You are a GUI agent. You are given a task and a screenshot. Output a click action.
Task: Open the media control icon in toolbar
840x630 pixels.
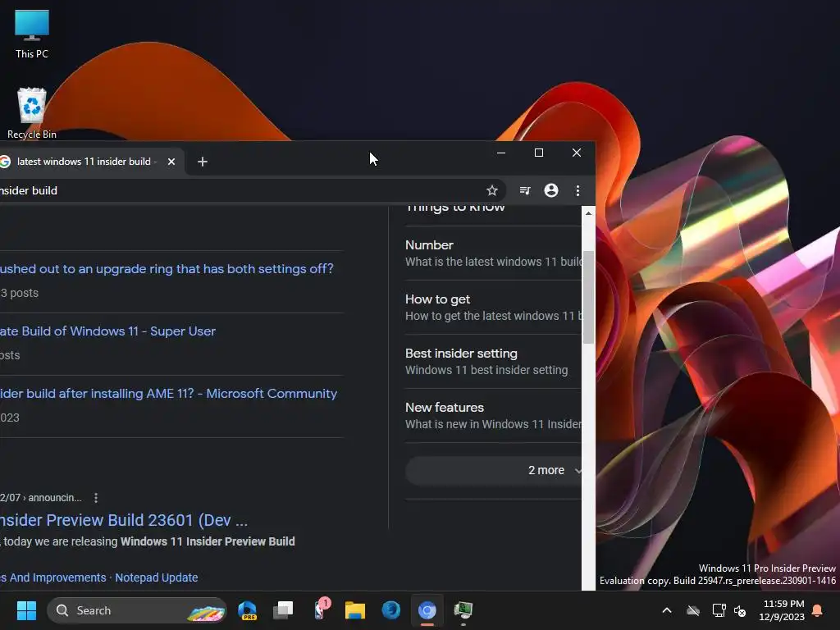pyautogui.click(x=525, y=190)
